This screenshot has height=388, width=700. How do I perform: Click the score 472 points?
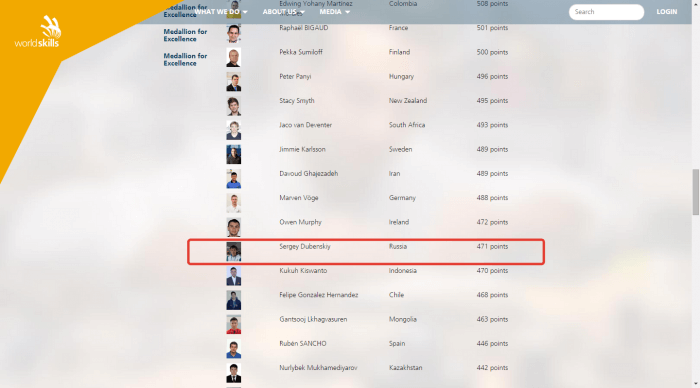pyautogui.click(x=492, y=222)
